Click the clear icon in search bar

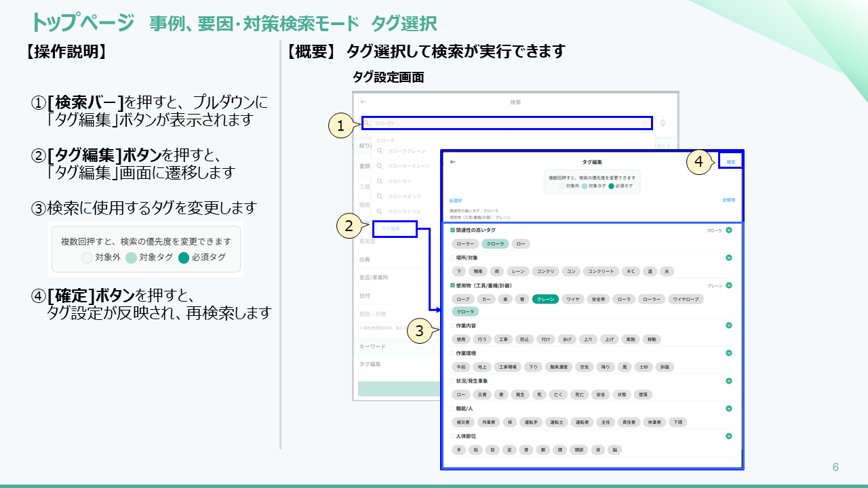tap(645, 123)
